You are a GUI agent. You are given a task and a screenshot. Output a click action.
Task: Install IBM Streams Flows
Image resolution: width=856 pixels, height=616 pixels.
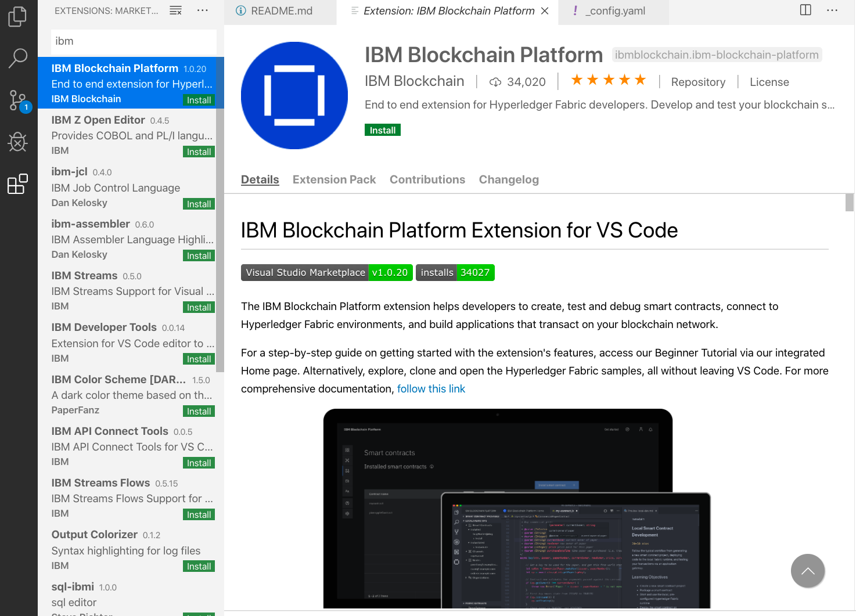(x=199, y=514)
